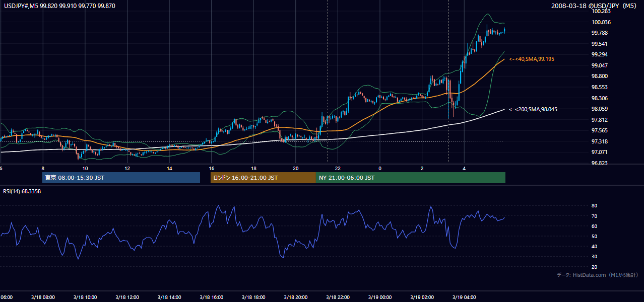The image size is (644, 302).
Task: Click price axis value 99.541
Action: tap(601, 44)
